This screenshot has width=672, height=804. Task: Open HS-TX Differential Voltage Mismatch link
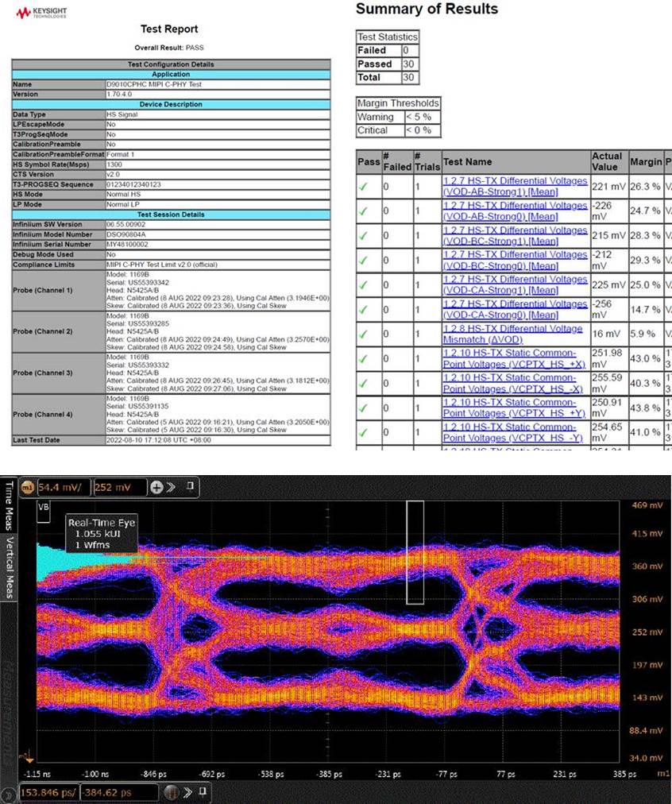[512, 334]
